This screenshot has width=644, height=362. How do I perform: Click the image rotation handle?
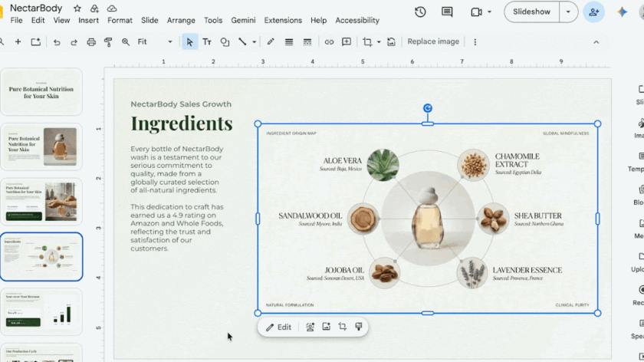click(x=428, y=108)
